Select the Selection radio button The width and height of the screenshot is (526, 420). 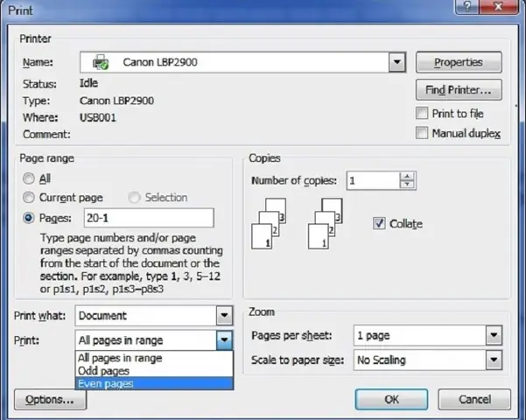134,197
